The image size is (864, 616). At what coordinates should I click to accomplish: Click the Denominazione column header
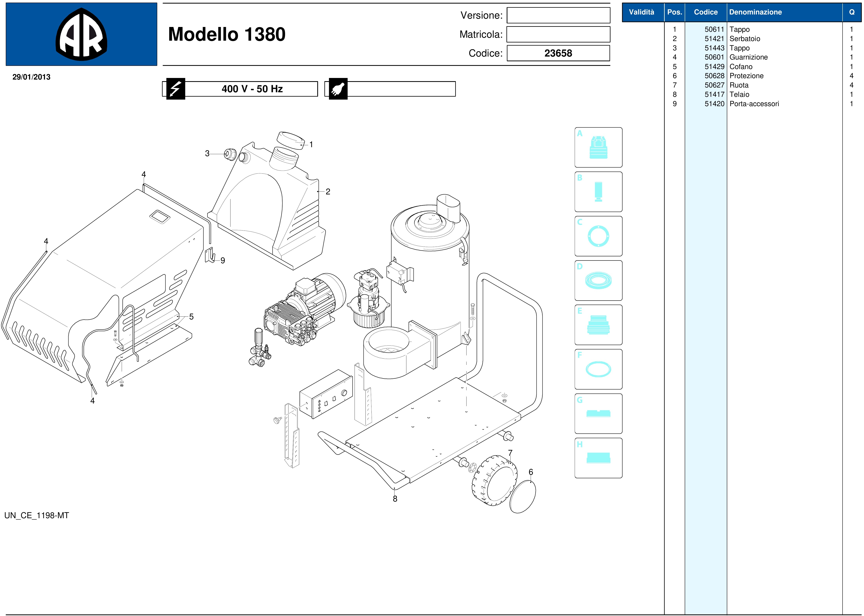click(x=755, y=12)
